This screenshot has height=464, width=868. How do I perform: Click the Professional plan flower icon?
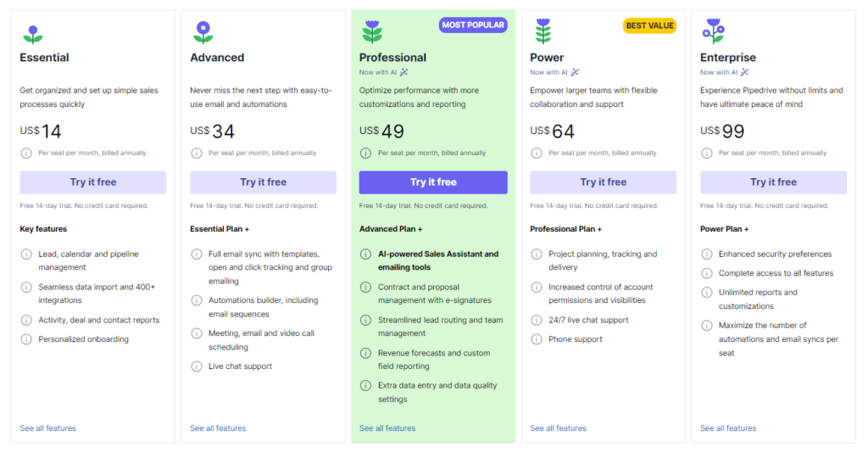pyautogui.click(x=372, y=31)
